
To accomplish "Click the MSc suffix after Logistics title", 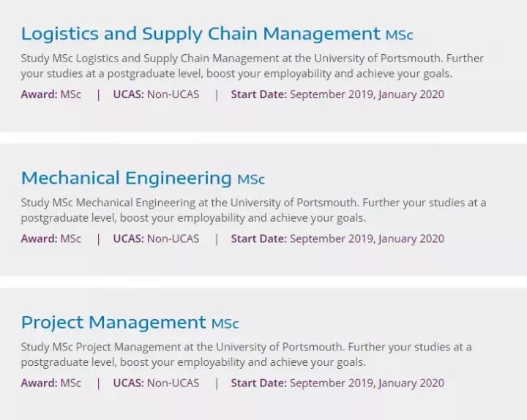I will [400, 35].
